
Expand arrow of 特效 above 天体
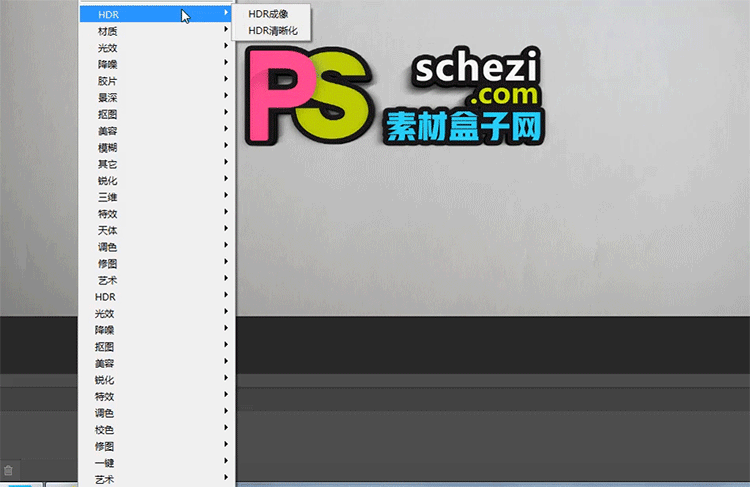tap(226, 211)
